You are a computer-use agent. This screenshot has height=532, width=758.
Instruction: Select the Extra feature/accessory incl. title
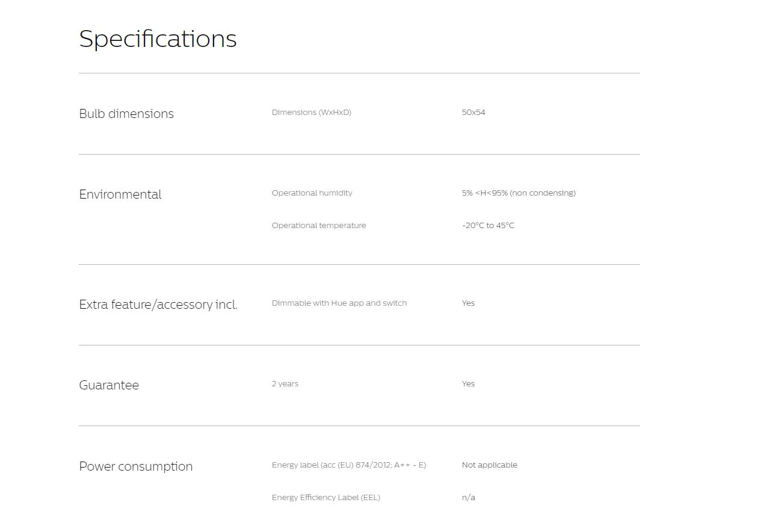[158, 305]
